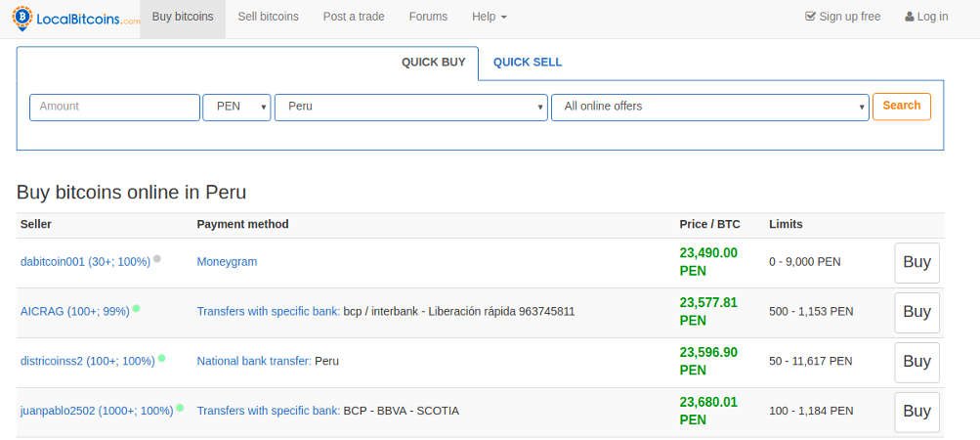Go to Post a trade
Screen dimensions: 980x440
[x=354, y=17]
